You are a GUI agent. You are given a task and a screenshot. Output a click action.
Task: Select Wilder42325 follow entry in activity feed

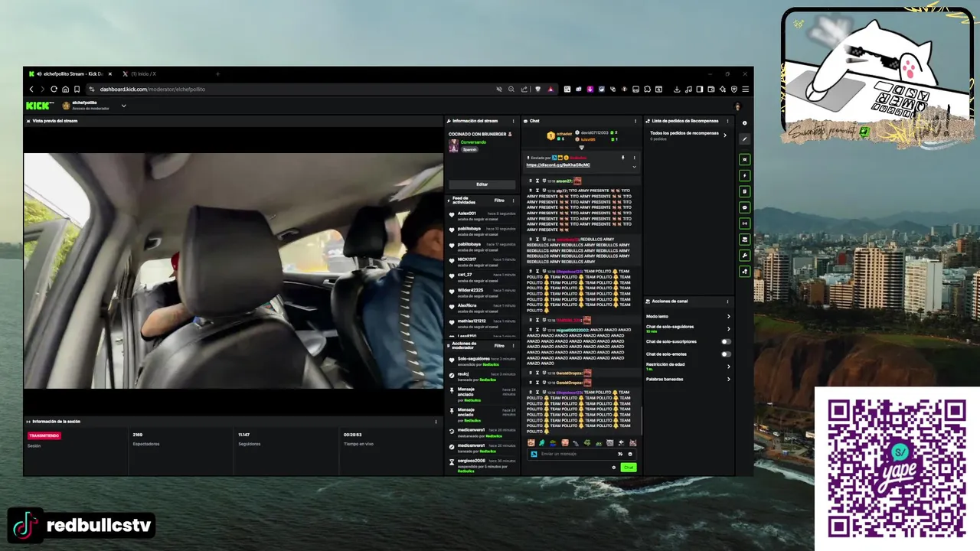pos(482,293)
